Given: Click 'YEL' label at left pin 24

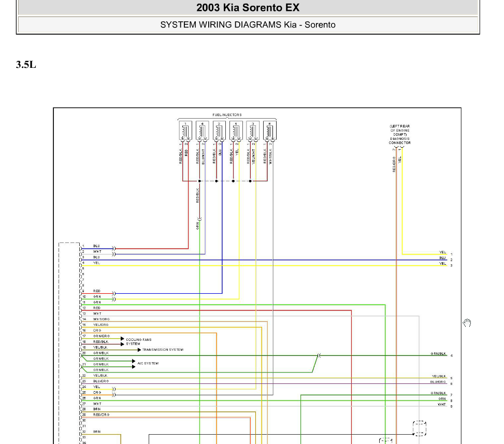Looking at the screenshot, I should [96, 387].
